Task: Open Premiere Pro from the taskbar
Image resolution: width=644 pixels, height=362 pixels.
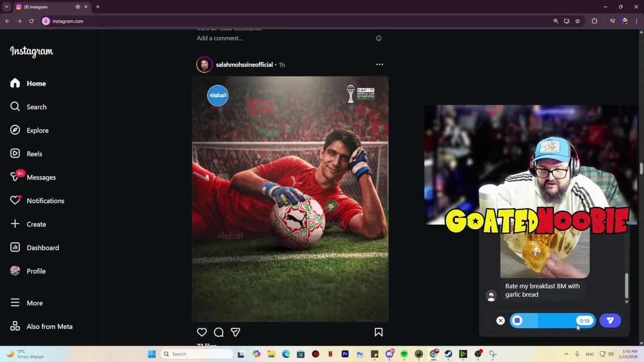Action: coord(345,354)
